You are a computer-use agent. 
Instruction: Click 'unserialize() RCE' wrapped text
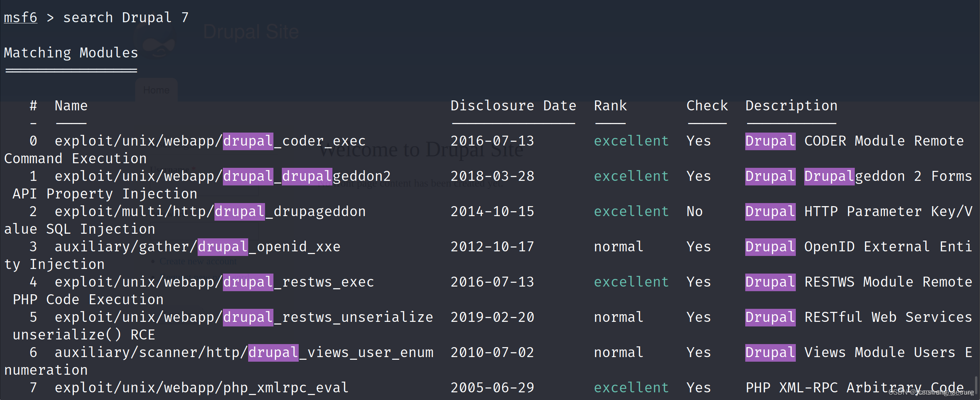click(84, 335)
